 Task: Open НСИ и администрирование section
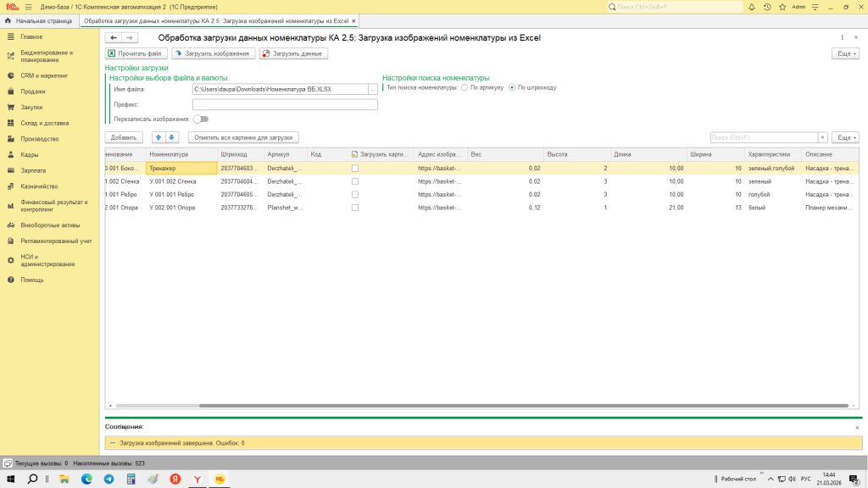47,261
